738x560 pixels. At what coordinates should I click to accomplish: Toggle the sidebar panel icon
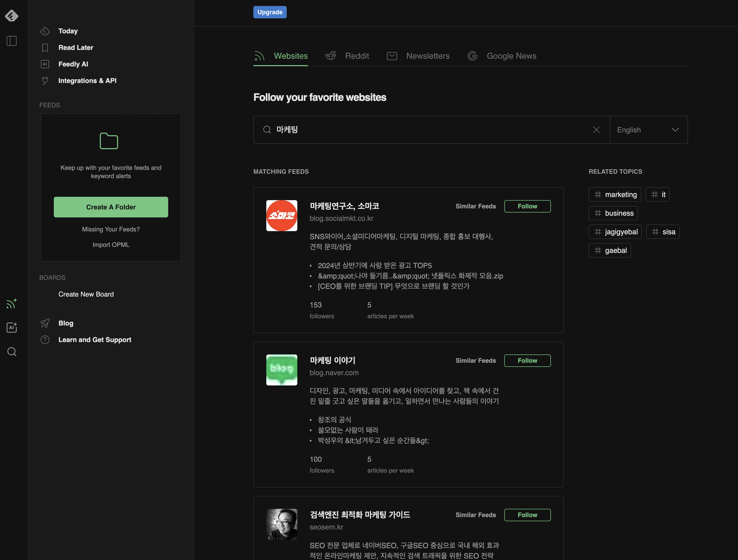pyautogui.click(x=12, y=41)
